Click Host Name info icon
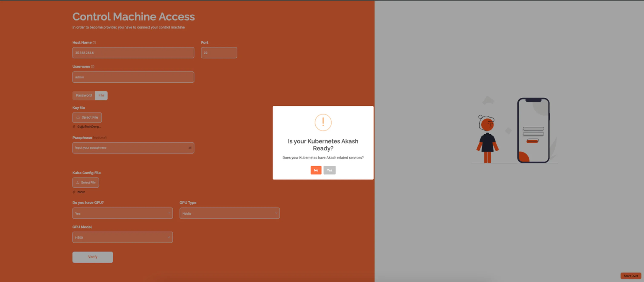This screenshot has height=282, width=644. 94,43
